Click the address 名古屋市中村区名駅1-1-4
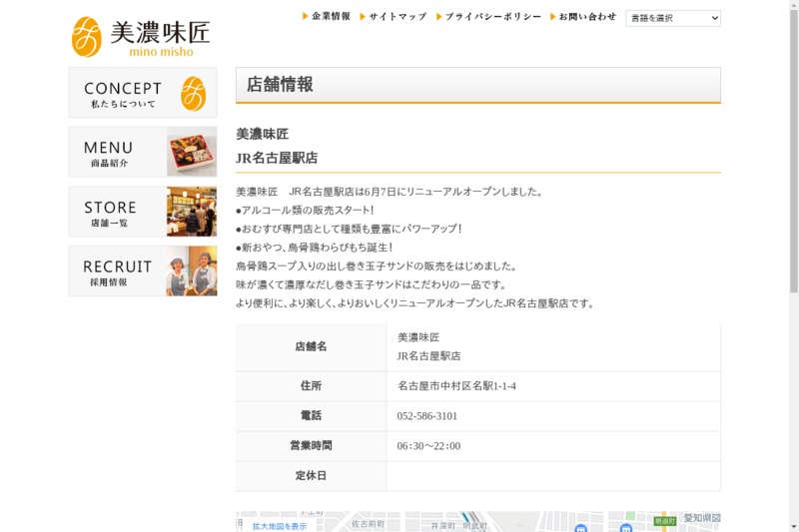Viewport: 799px width, 532px height. pyautogui.click(x=456, y=386)
